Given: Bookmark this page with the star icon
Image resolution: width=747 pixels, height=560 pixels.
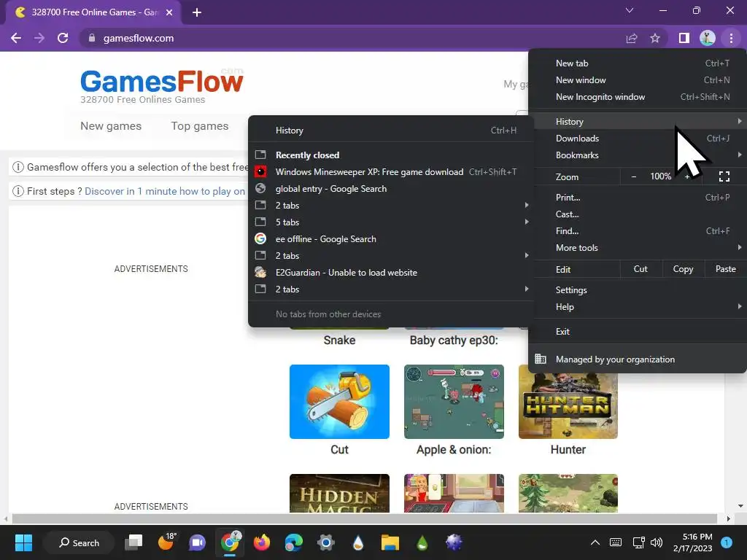Looking at the screenshot, I should [655, 38].
